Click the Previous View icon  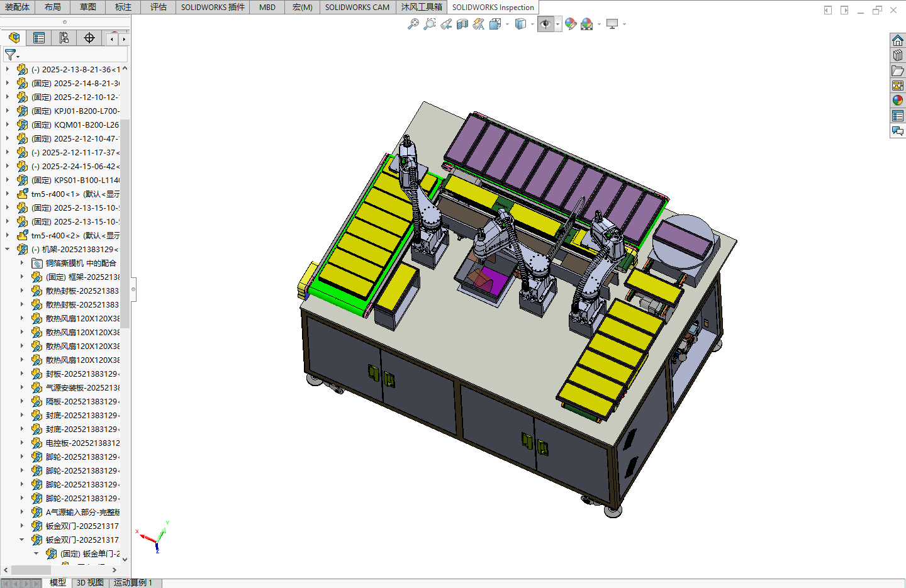pyautogui.click(x=445, y=24)
